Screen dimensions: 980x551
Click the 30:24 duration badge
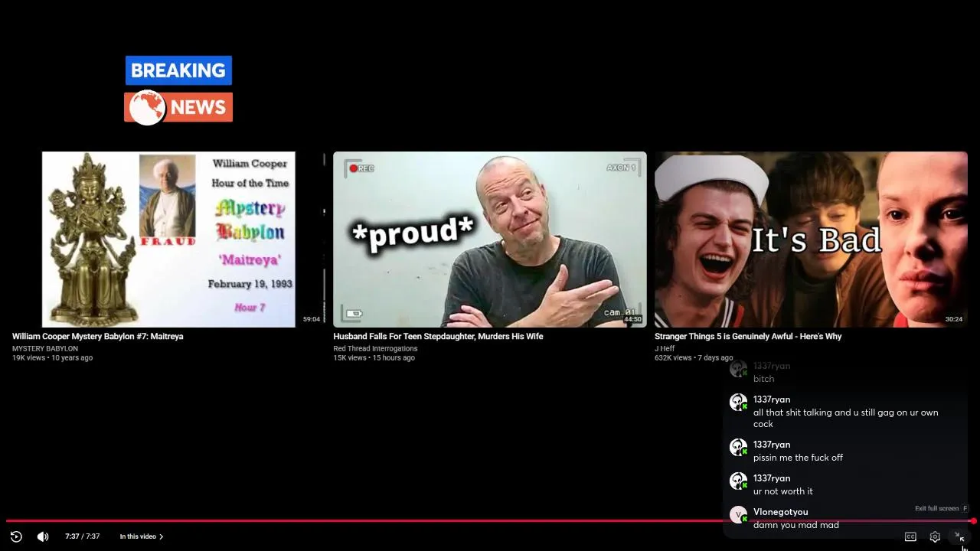[x=953, y=319]
